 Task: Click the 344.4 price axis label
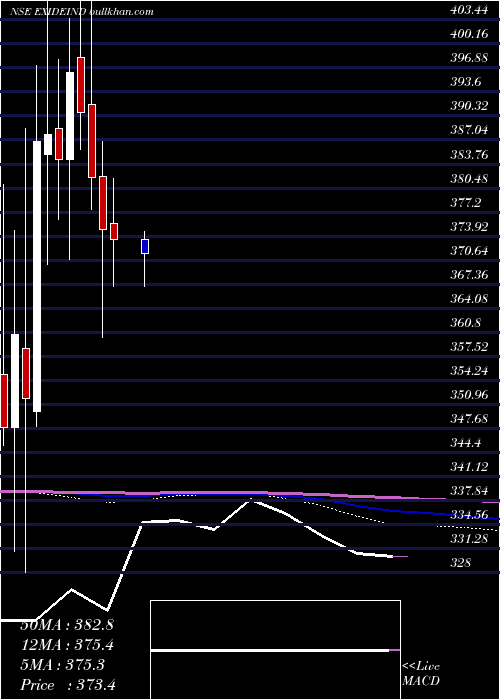pos(465,443)
